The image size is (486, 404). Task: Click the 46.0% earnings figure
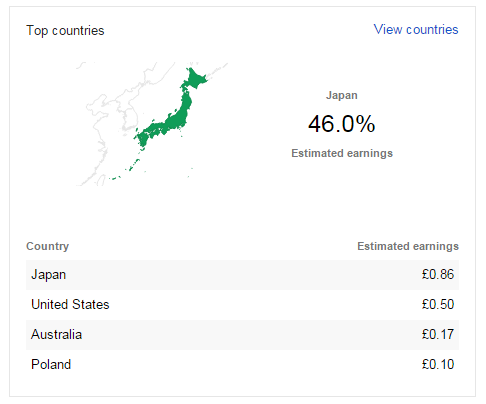[341, 124]
